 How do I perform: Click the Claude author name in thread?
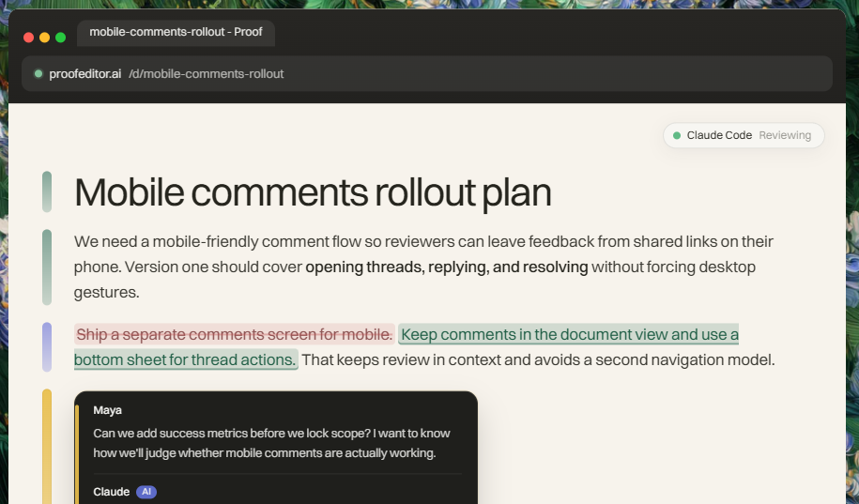pyautogui.click(x=111, y=492)
